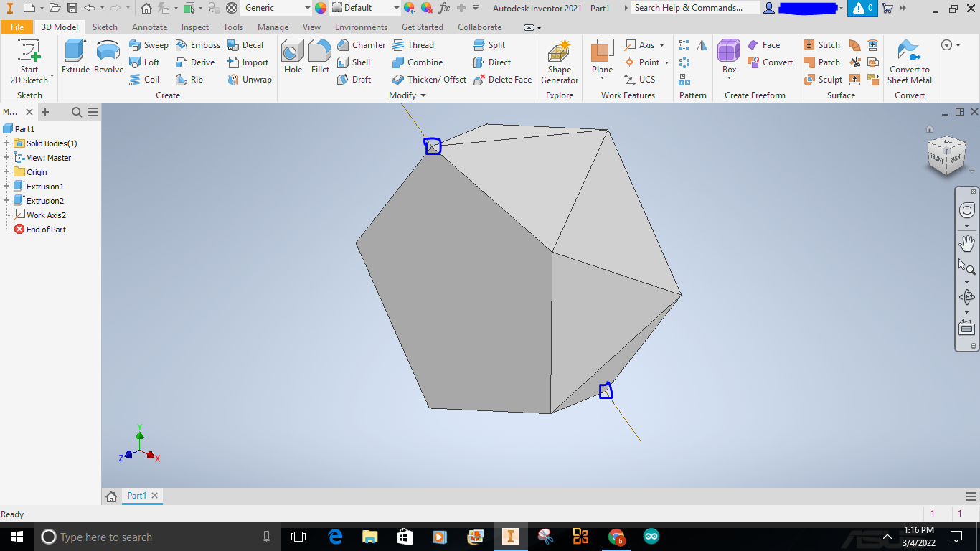Open the model browser menu
Screen dimensions: 980x551
pos(93,112)
